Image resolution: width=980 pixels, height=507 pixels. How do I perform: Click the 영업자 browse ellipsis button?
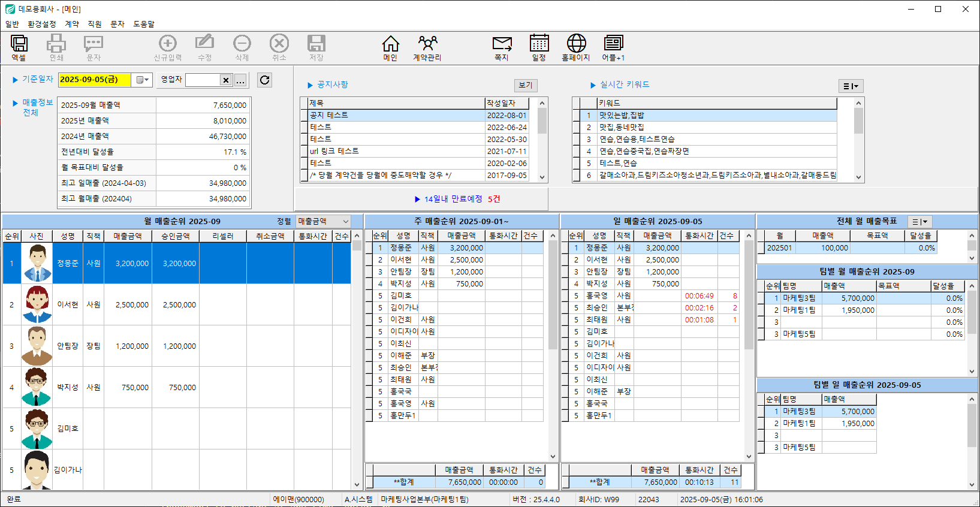point(240,80)
